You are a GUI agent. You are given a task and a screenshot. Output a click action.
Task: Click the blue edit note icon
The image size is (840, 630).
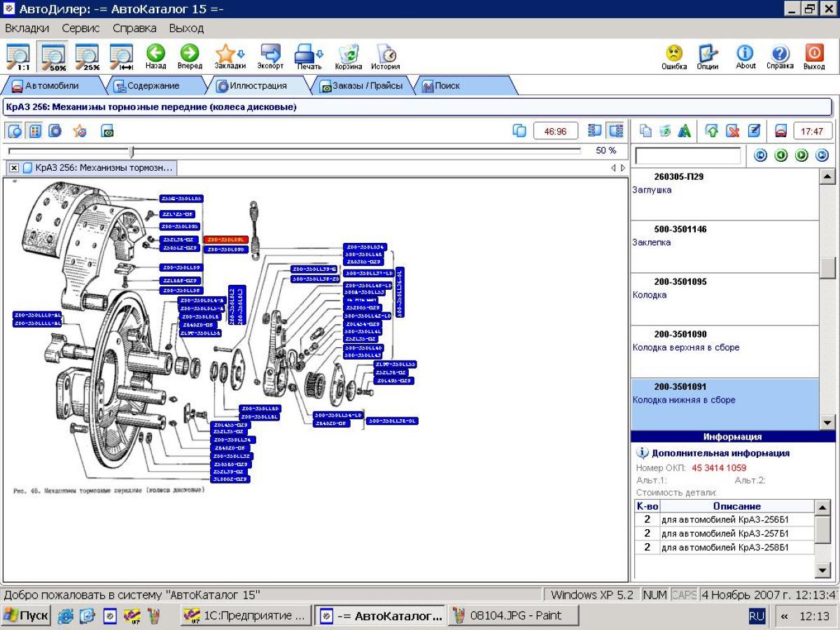(753, 131)
